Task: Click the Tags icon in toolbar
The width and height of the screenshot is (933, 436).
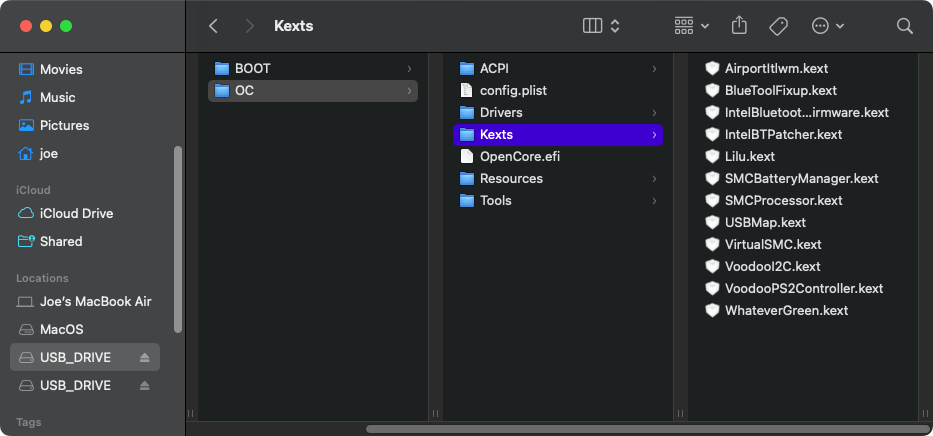Action: coord(778,26)
